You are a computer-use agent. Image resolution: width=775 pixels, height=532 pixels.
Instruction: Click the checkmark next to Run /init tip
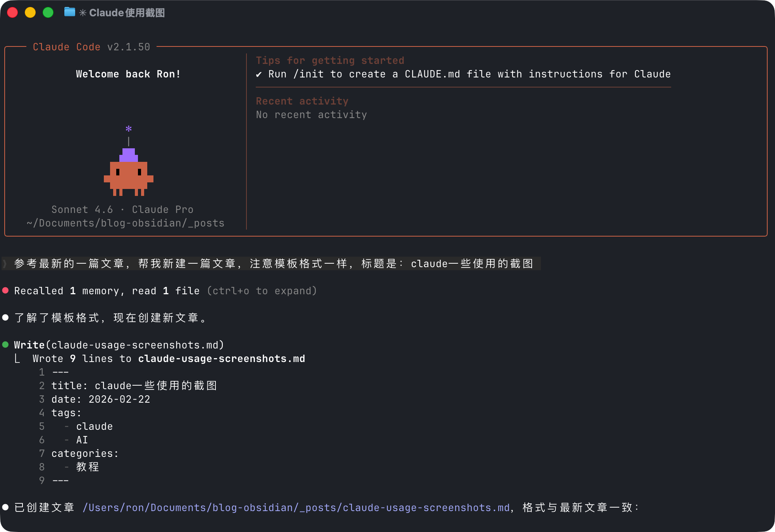tap(259, 74)
